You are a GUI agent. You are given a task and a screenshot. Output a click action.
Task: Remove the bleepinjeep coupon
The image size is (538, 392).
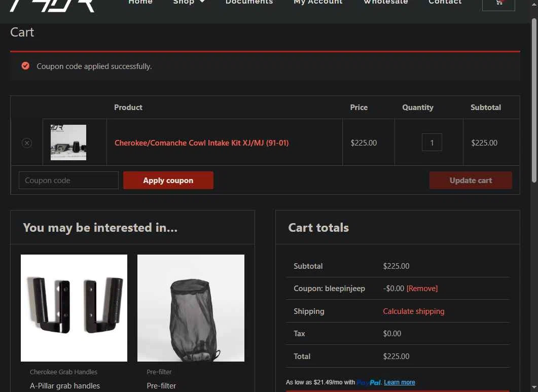click(x=422, y=289)
